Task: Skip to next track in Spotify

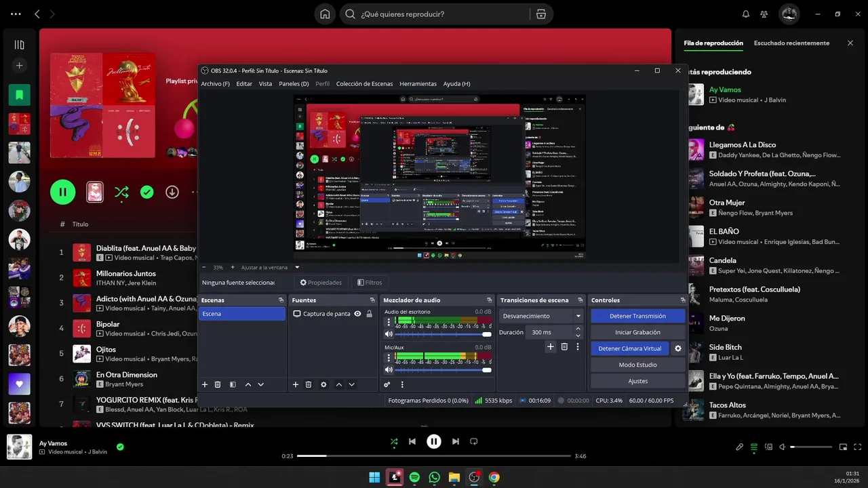Action: click(456, 441)
